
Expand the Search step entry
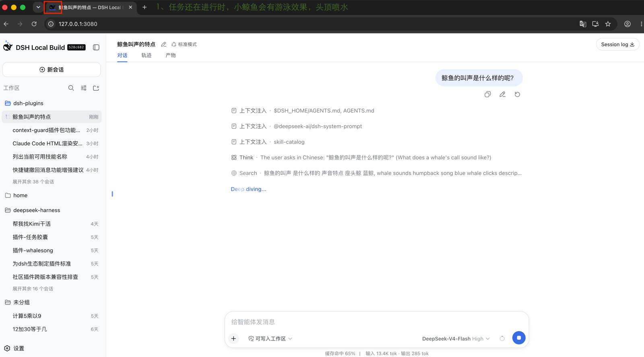376,173
